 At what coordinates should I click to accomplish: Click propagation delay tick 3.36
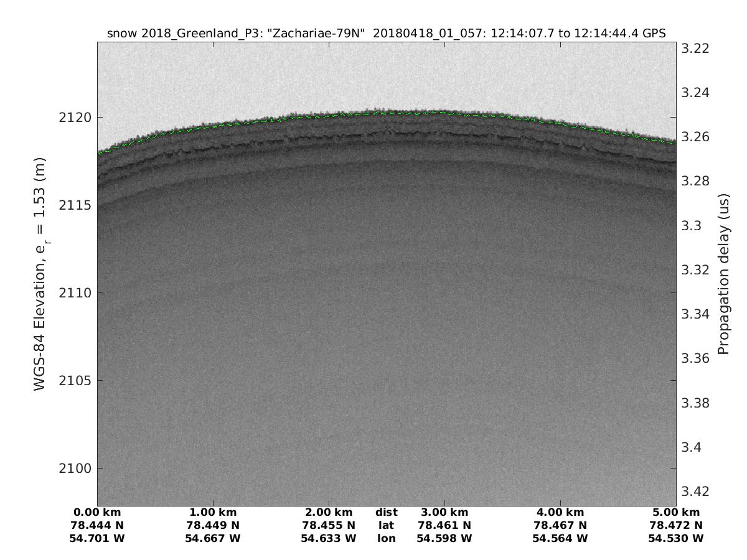(695, 358)
